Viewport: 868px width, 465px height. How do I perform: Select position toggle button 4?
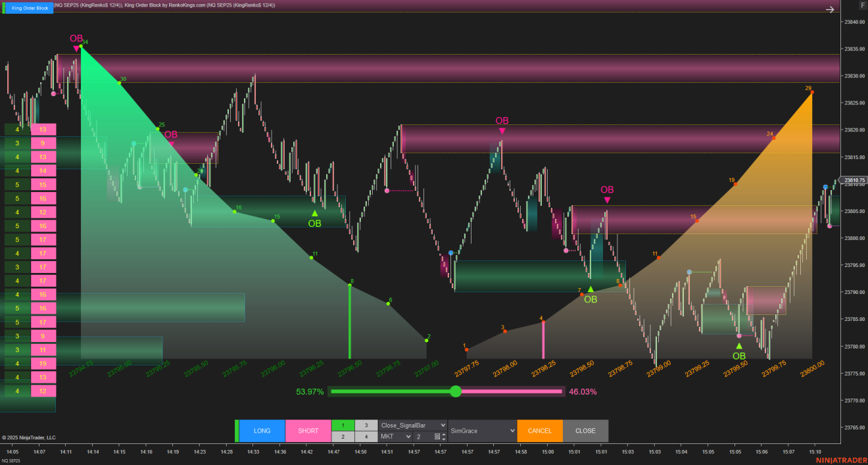point(366,437)
